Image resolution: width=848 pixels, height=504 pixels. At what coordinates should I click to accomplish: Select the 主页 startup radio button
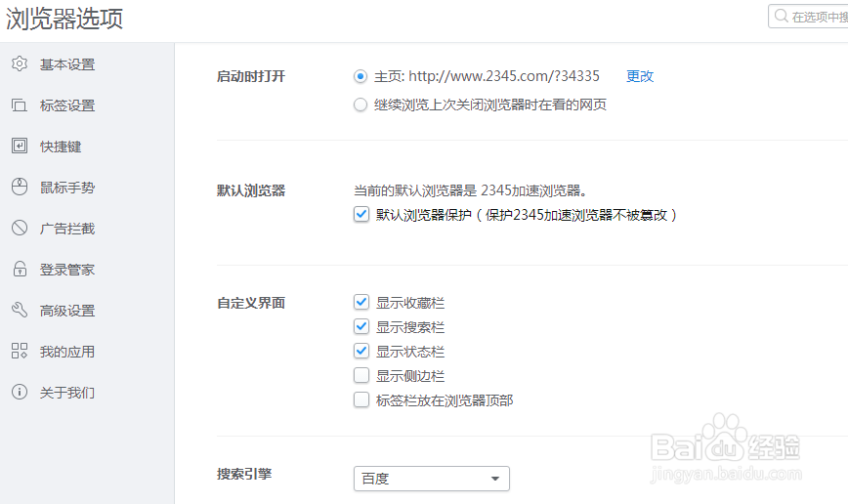(x=360, y=77)
